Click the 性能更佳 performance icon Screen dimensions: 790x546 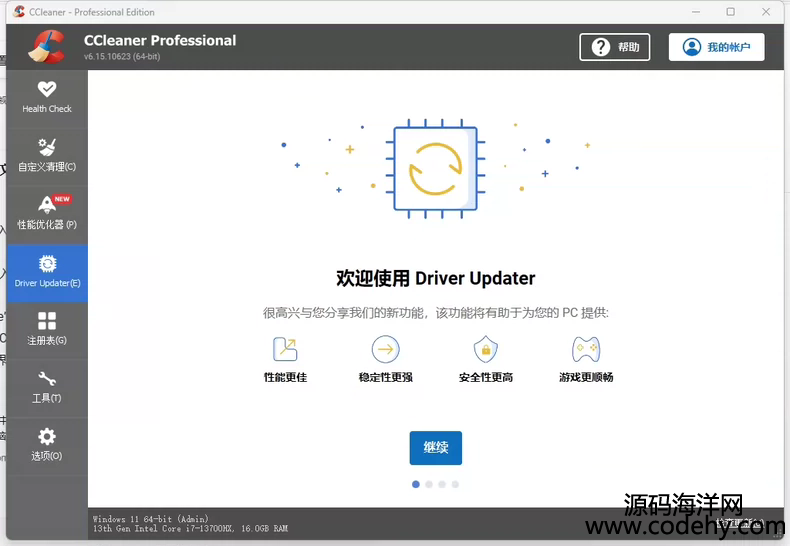click(285, 349)
